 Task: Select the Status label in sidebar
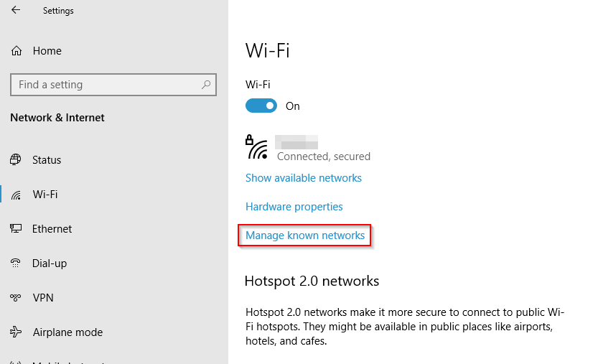coord(47,160)
